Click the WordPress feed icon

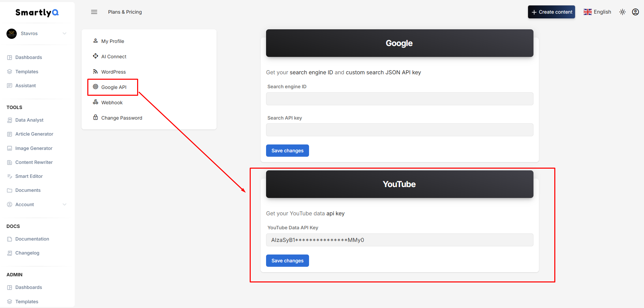(x=96, y=72)
